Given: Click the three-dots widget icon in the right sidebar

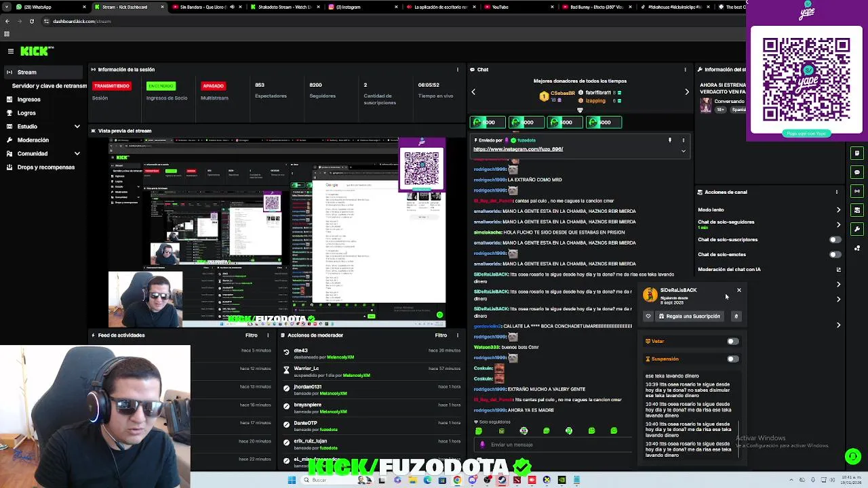Looking at the screenshot, I should 857,248.
